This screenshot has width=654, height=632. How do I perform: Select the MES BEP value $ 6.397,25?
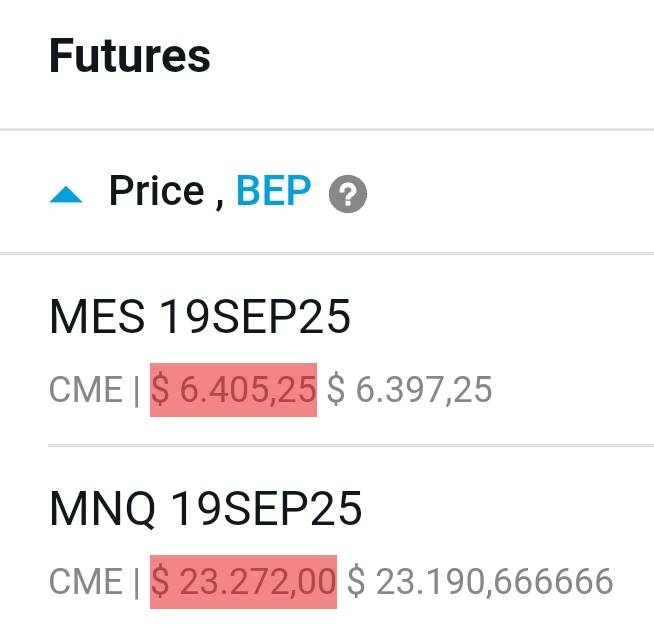point(409,389)
